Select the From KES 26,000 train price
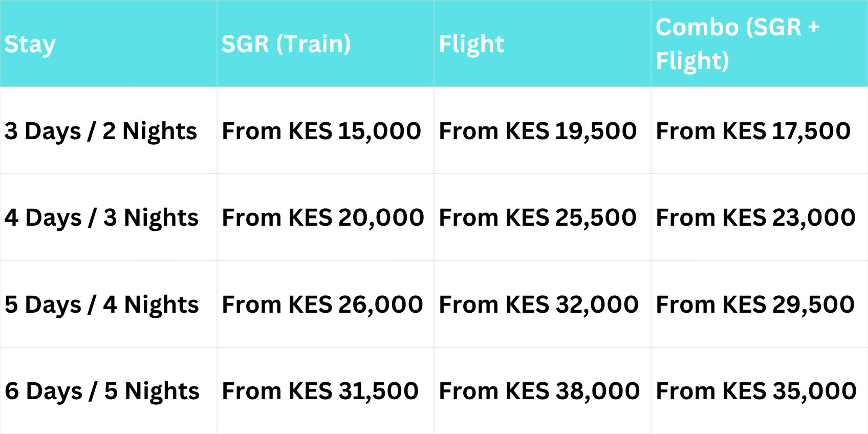Image resolution: width=868 pixels, height=434 pixels. (x=322, y=305)
